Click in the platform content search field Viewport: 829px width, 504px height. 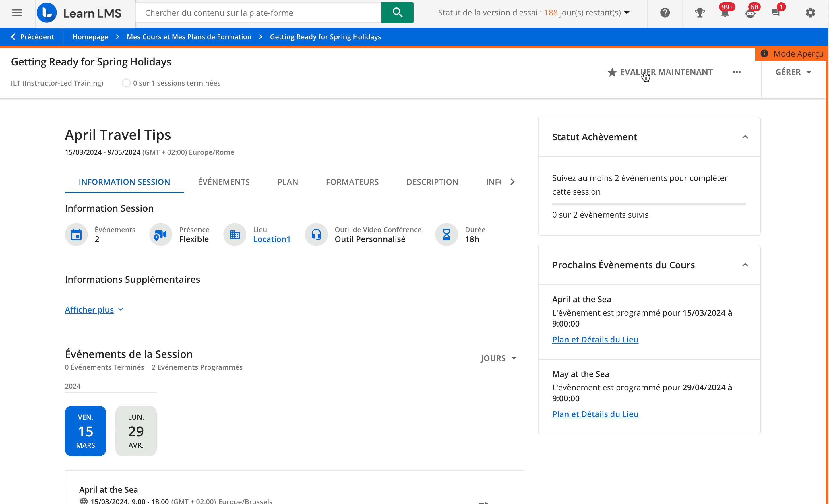pyautogui.click(x=258, y=13)
